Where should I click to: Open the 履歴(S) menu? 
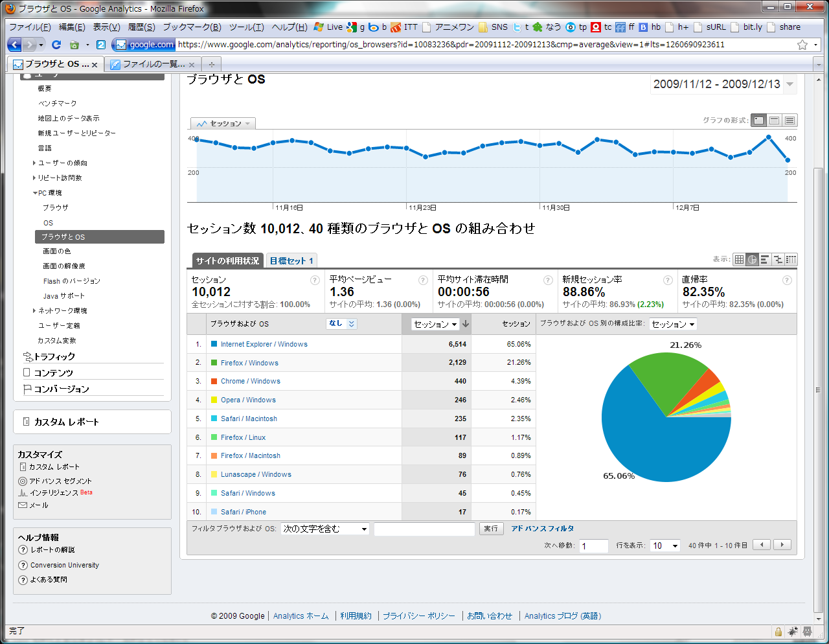coord(142,27)
